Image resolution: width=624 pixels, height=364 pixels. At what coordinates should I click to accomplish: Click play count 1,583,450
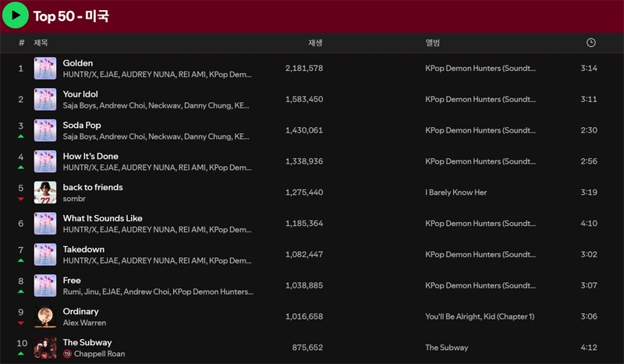(x=304, y=99)
